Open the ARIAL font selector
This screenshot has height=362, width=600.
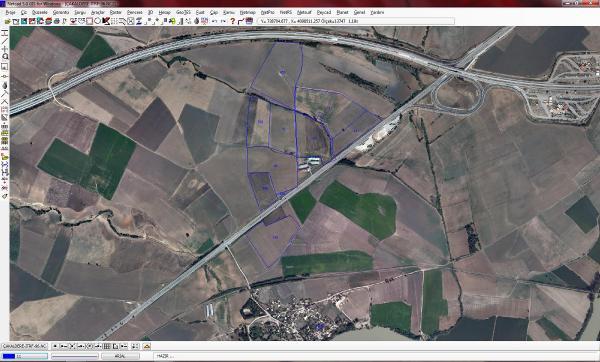(x=120, y=356)
